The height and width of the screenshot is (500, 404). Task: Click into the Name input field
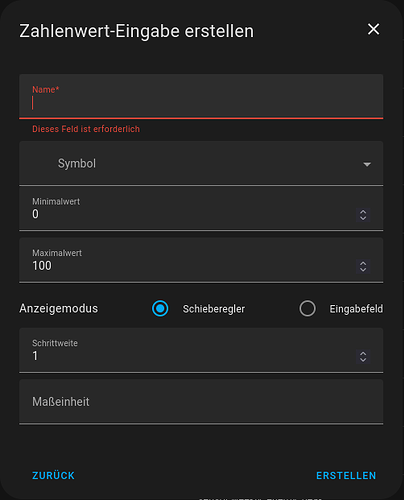(201, 96)
